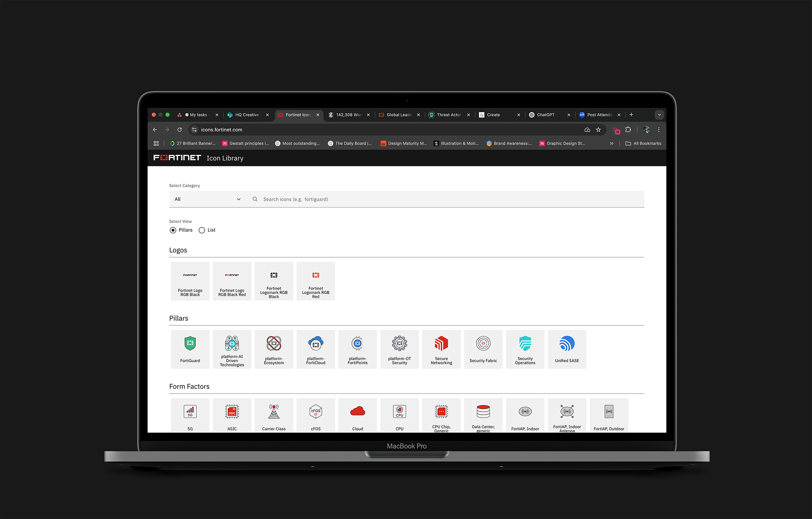Open the Chrome extensions puzzle icon
The image size is (812, 519).
[x=628, y=130]
